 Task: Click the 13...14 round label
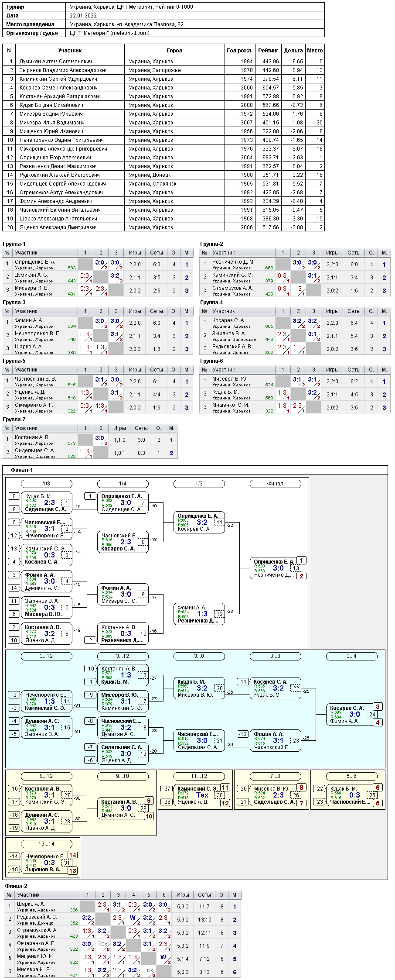47,844
